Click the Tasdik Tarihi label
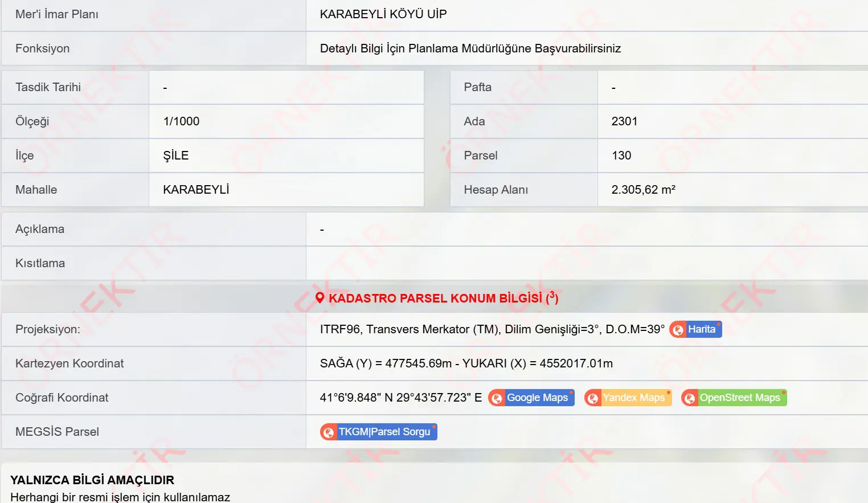Screen dimensions: 868x503 (48, 87)
